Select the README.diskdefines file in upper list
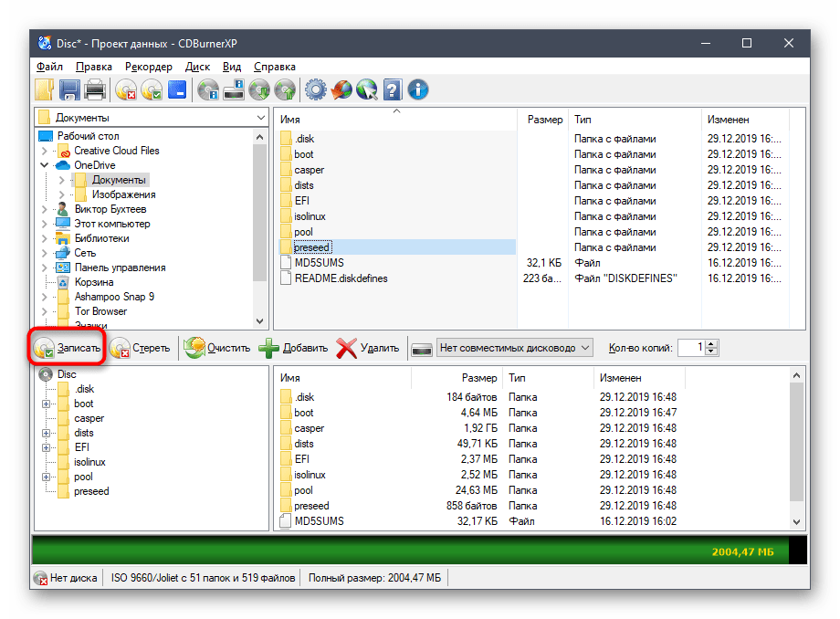 coord(340,278)
